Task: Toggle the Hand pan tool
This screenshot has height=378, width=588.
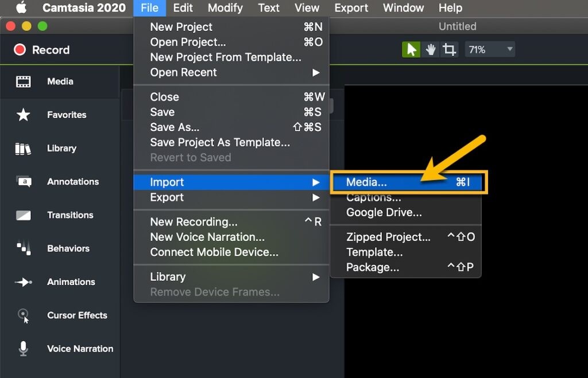Action: click(x=431, y=49)
